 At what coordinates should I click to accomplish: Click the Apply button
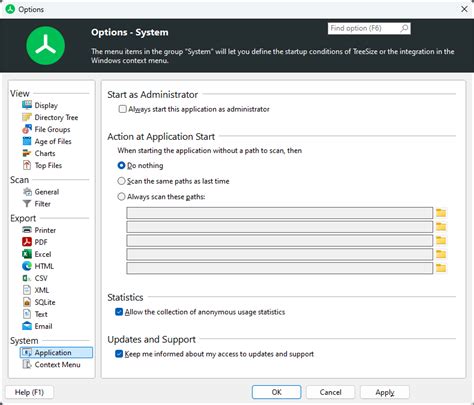pyautogui.click(x=385, y=392)
